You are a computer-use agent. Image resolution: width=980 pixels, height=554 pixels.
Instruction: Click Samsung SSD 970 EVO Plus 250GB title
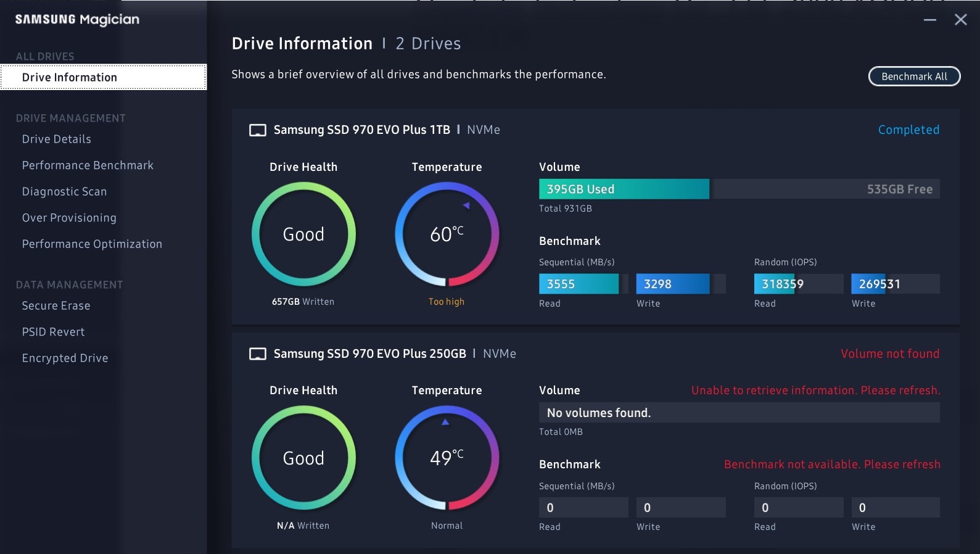(x=369, y=354)
